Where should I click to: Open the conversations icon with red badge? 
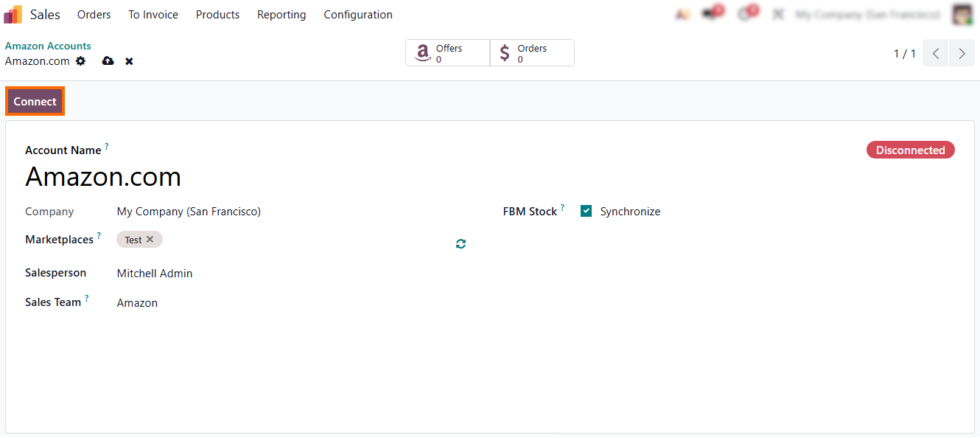tap(711, 14)
